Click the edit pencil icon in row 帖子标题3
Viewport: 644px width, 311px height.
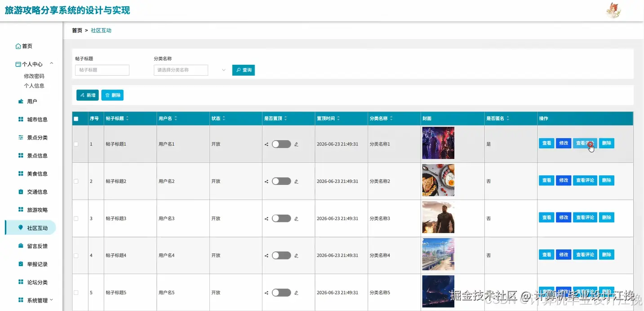coord(296,218)
